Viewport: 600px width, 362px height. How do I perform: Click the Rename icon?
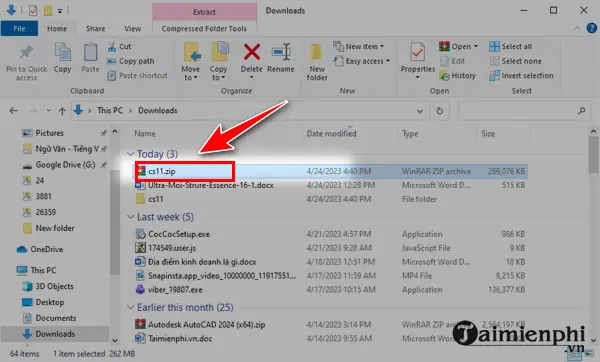coord(281,52)
